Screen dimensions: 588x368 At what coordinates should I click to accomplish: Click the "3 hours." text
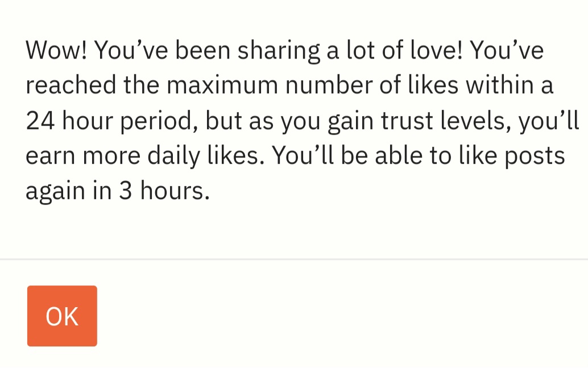(164, 192)
